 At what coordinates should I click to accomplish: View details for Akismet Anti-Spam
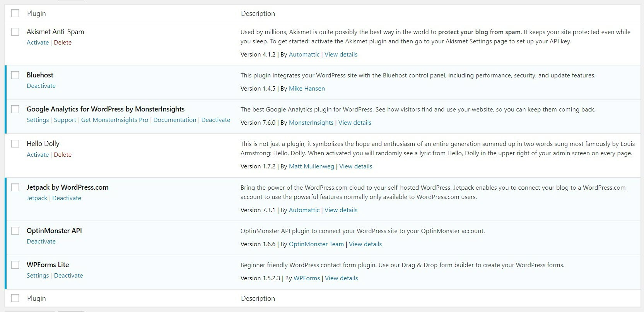[x=341, y=55]
